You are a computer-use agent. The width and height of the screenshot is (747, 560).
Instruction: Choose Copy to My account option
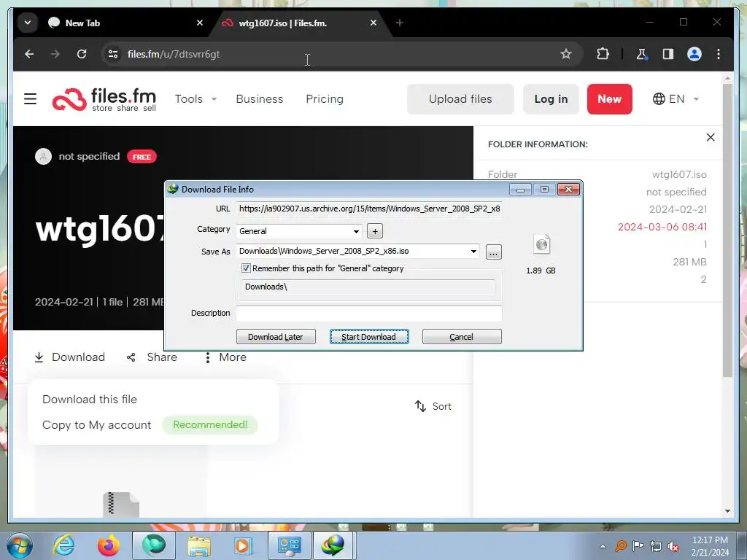click(97, 425)
